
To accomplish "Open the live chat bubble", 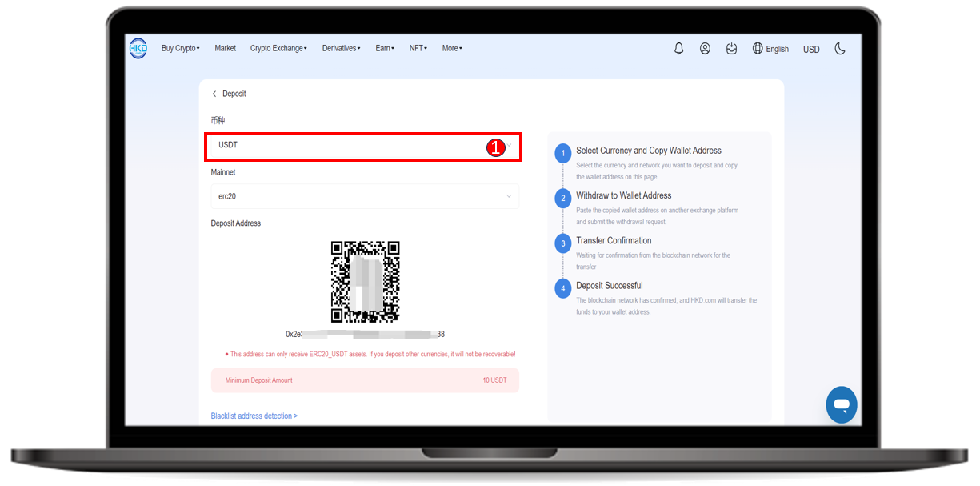I will point(841,405).
